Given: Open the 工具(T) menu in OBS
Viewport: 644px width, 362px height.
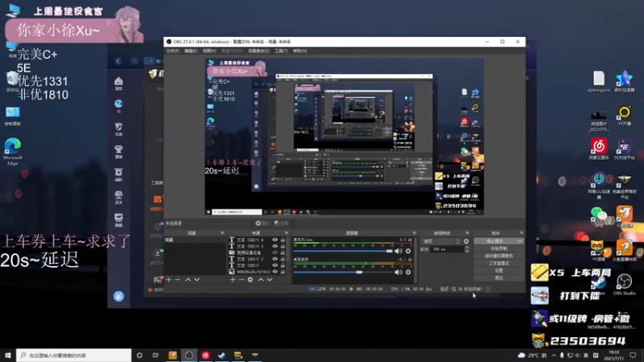Looking at the screenshot, I should tap(281, 51).
